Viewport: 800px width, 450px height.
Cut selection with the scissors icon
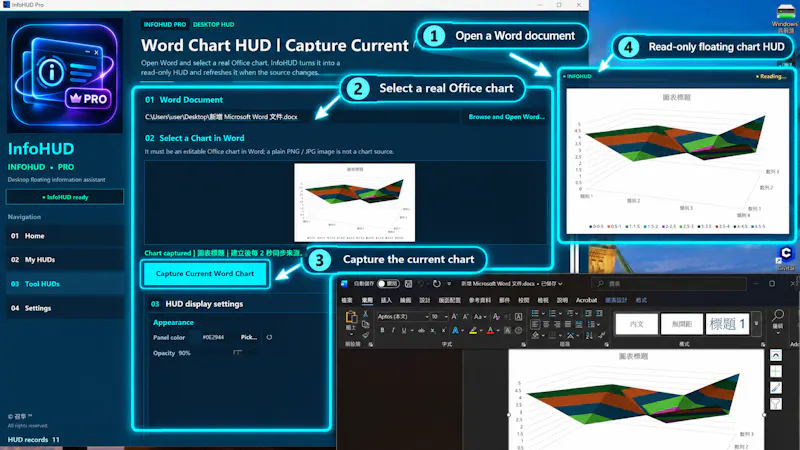pyautogui.click(x=365, y=314)
